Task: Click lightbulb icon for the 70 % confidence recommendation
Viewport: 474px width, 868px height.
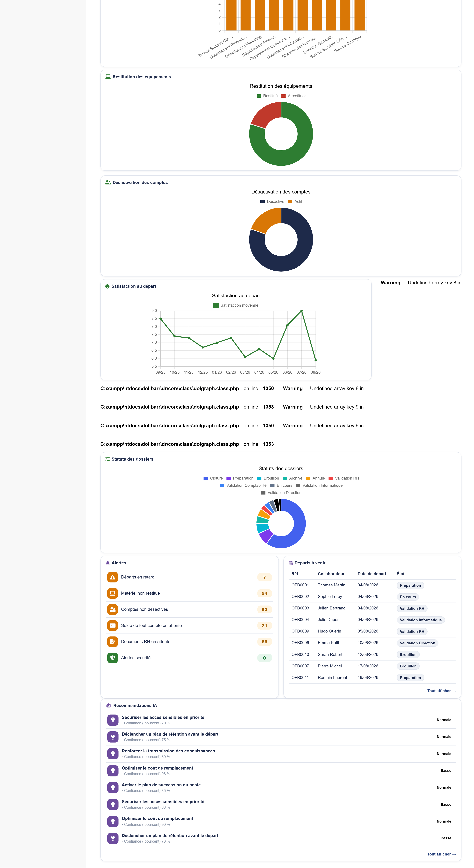Action: pos(113,720)
